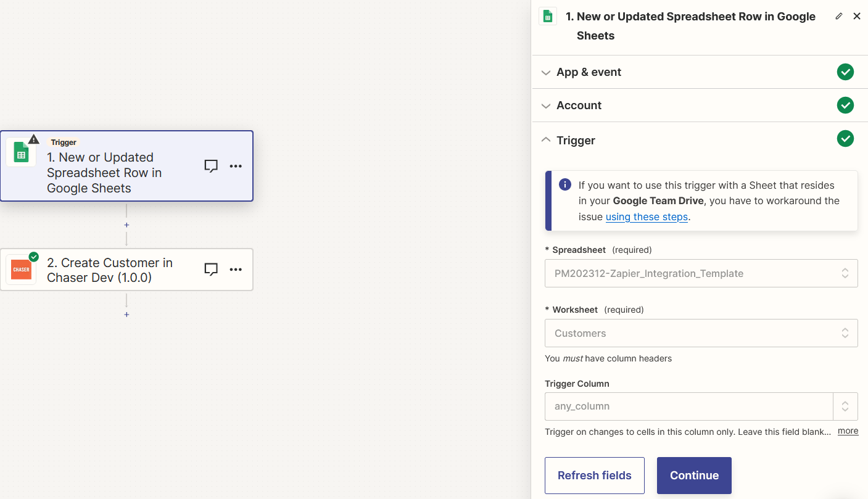
Task: Open the comment icon on the trigger step
Action: (211, 166)
